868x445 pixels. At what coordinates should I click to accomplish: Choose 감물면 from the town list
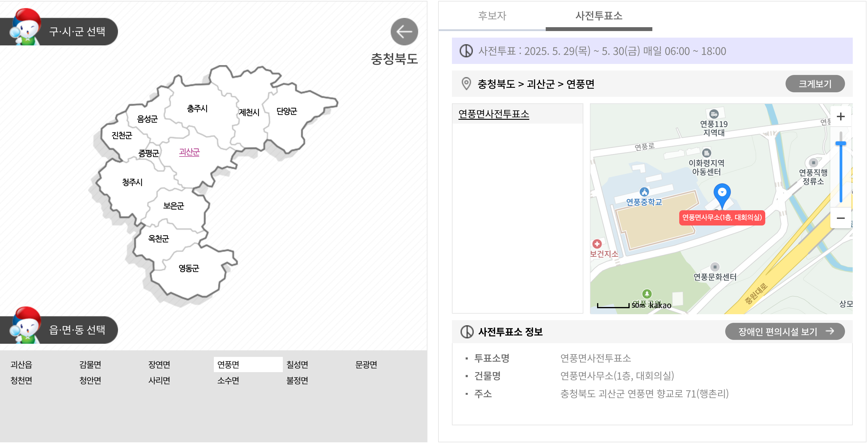90,364
